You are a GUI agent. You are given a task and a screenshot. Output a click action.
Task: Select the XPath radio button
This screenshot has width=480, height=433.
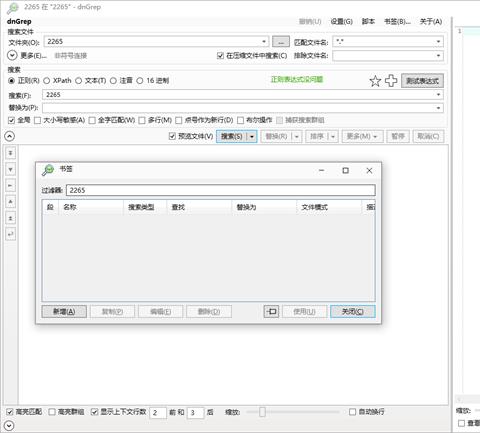click(x=47, y=81)
